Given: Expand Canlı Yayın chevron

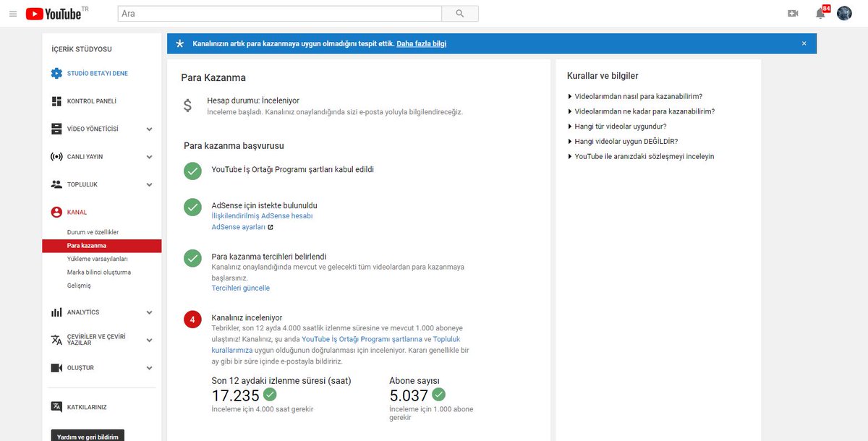Looking at the screenshot, I should point(149,157).
